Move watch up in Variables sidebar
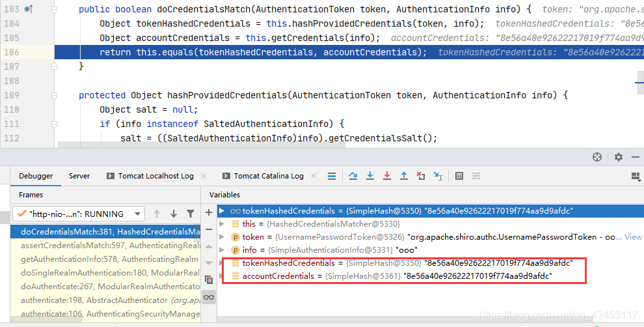644x327 pixels. (209, 246)
